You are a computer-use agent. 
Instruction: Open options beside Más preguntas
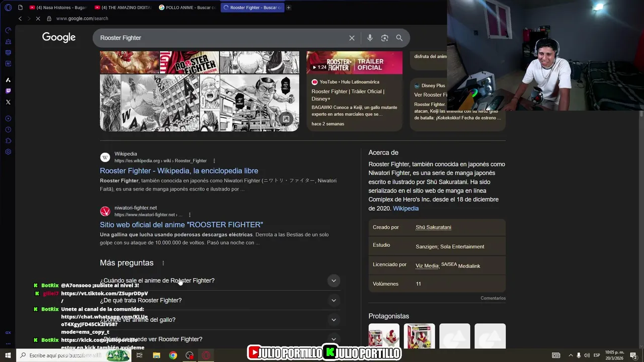coord(163,263)
